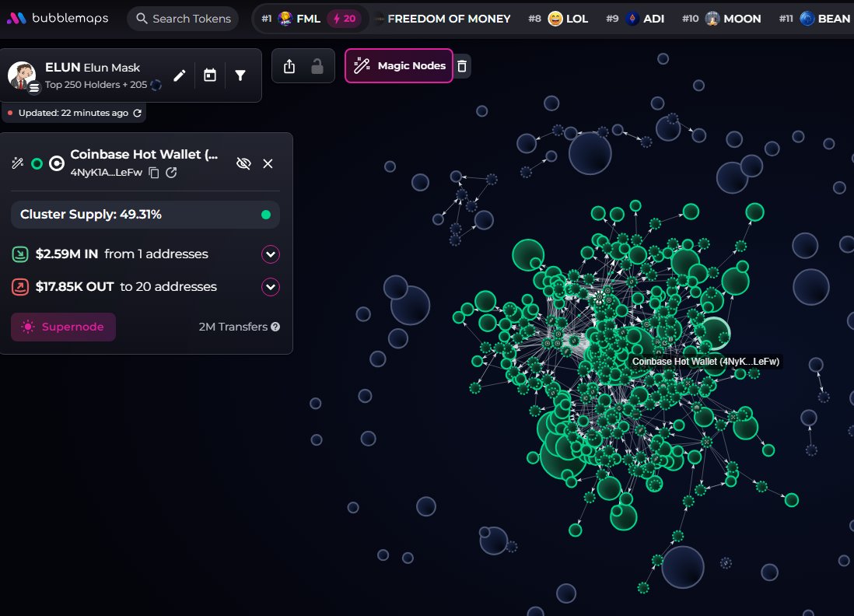Toggle the hide wallet eye icon
854x616 pixels.
pos(243,163)
